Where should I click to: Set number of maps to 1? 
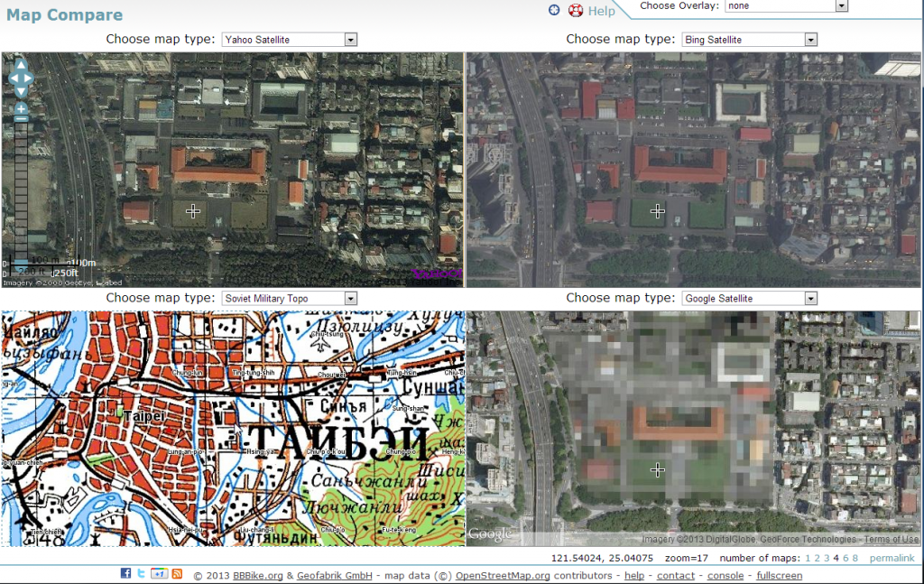(808, 558)
